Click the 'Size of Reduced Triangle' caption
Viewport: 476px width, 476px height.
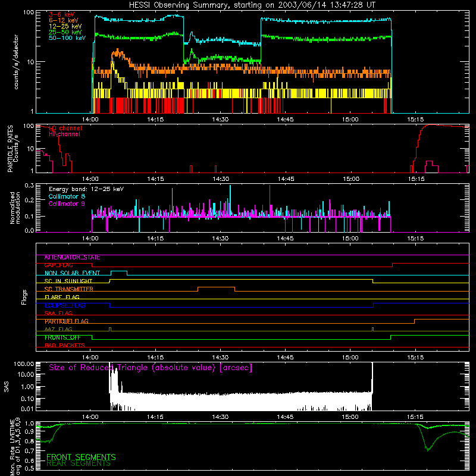151,368
